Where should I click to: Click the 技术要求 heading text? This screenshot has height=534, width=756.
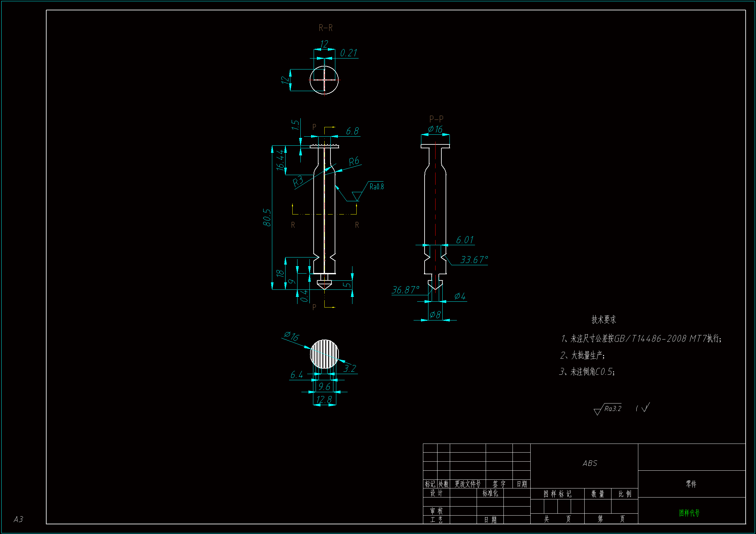click(x=603, y=319)
